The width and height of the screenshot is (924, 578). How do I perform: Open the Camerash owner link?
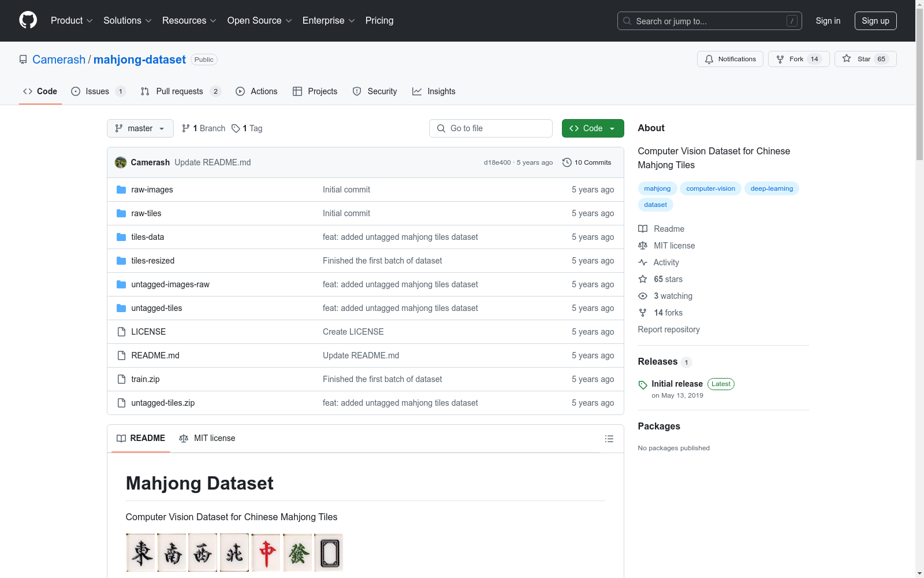(59, 60)
